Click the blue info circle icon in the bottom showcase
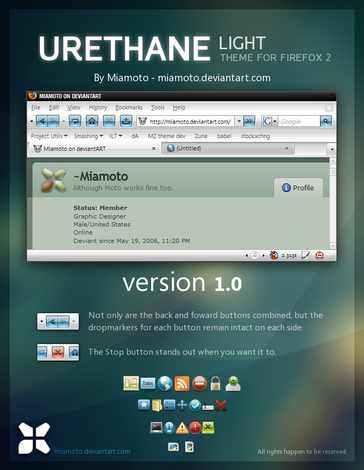 (x=169, y=427)
